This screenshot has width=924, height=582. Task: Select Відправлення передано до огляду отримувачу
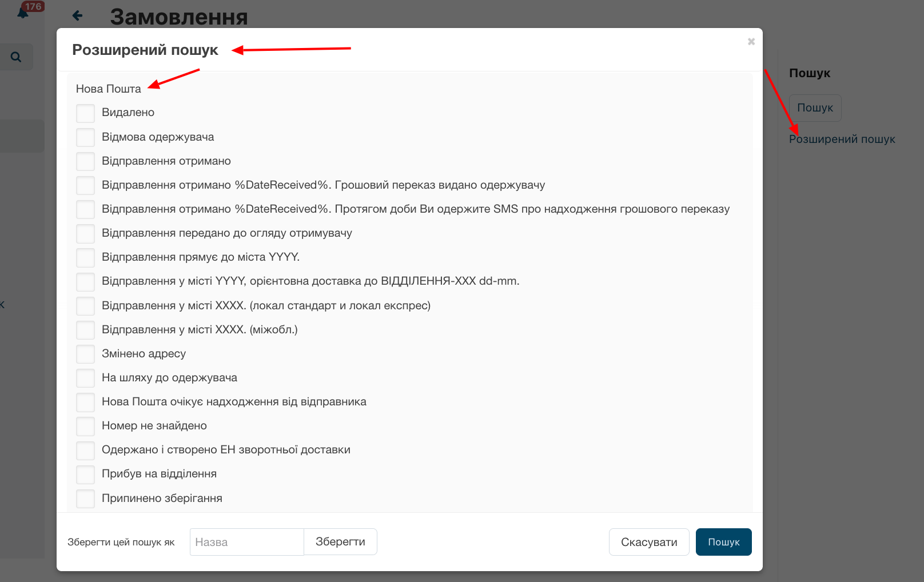pyautogui.click(x=86, y=233)
